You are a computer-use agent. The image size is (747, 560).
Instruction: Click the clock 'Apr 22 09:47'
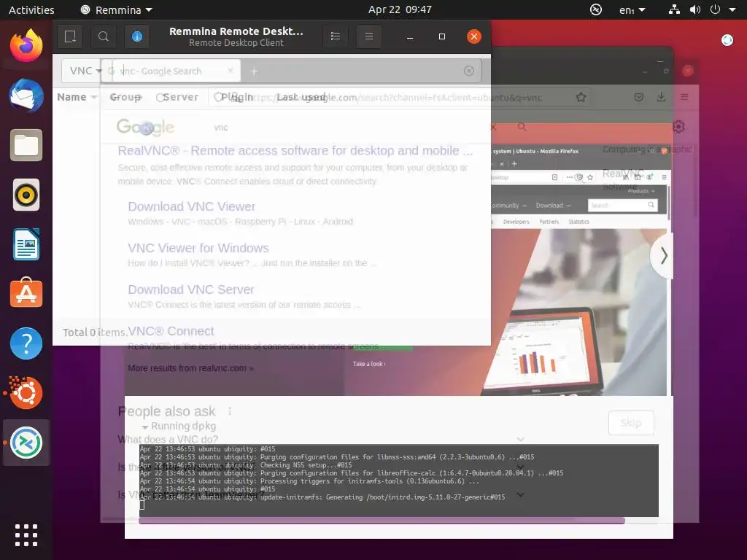click(x=400, y=9)
